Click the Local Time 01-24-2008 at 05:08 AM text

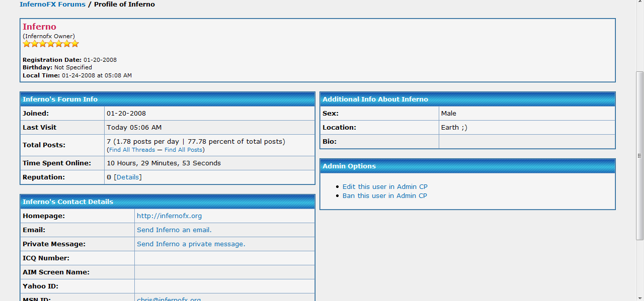(x=97, y=75)
